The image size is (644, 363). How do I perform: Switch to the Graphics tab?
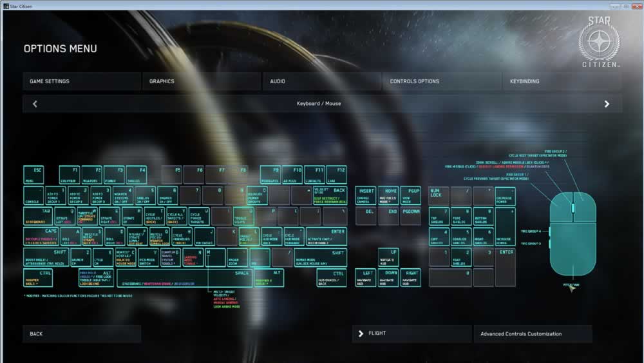[202, 81]
